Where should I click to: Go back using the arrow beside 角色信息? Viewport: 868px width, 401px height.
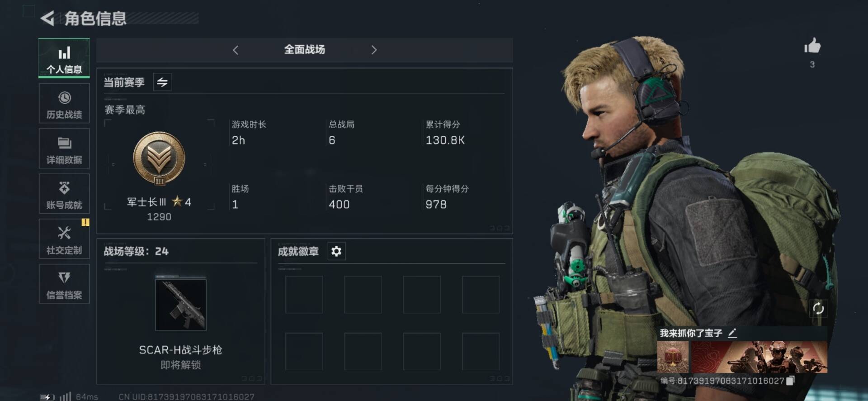point(47,19)
